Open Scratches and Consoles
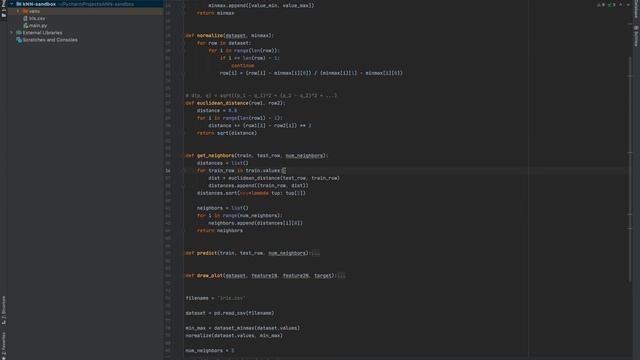Screen dimensions: 640x360 [50, 40]
